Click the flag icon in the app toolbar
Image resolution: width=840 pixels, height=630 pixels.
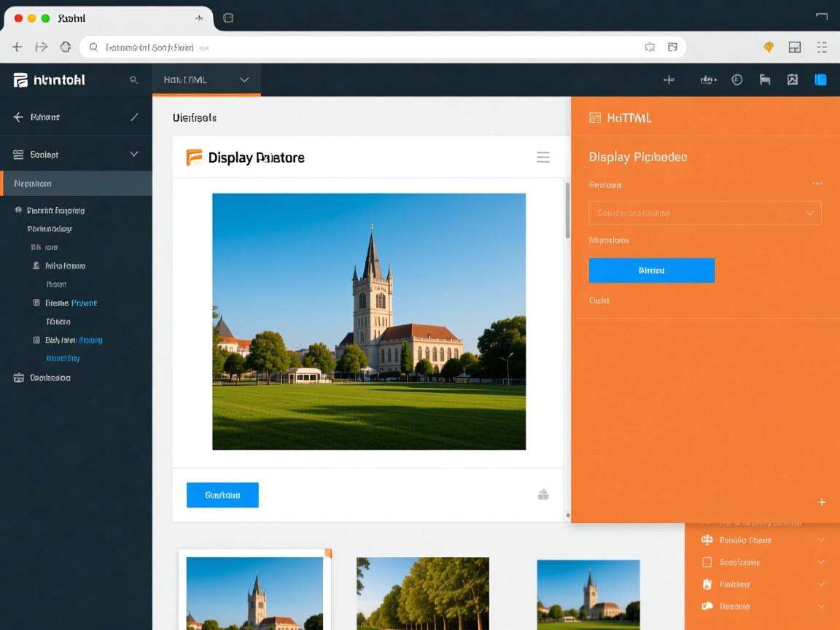[765, 80]
